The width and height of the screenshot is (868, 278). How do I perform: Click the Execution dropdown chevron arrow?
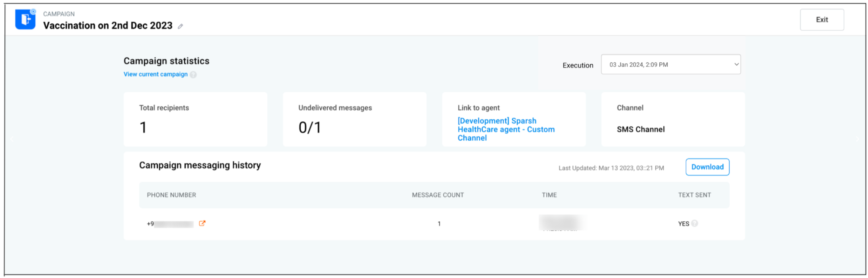pyautogui.click(x=736, y=64)
